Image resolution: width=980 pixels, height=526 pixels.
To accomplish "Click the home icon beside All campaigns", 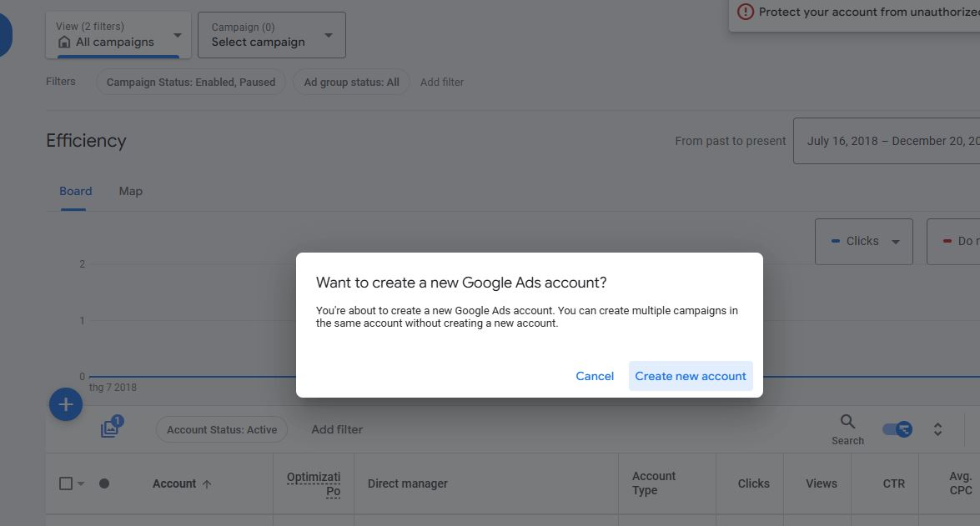I will tap(63, 42).
